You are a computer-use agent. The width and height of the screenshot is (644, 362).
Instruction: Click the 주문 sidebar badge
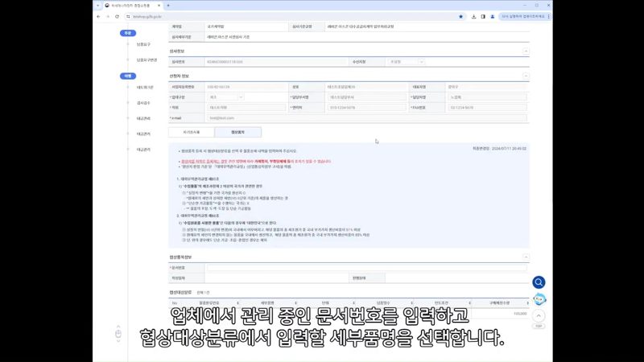click(x=128, y=33)
